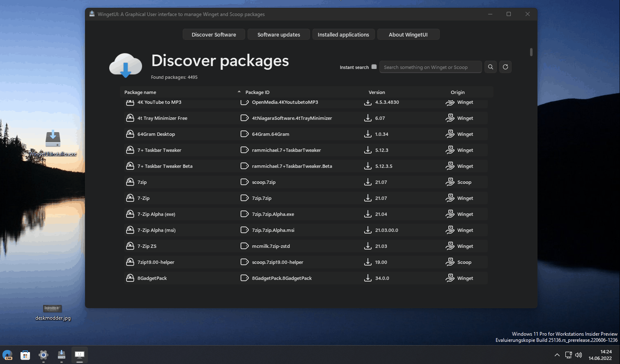620x364 pixels.
Task: Select the 7-Zip Alpha (msi) package name
Action: [x=156, y=230]
